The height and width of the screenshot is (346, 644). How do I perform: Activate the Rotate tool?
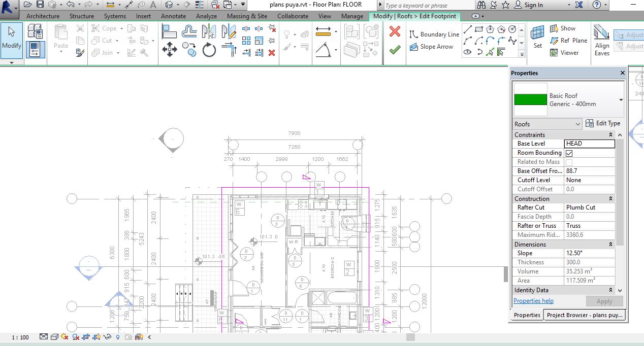point(209,49)
